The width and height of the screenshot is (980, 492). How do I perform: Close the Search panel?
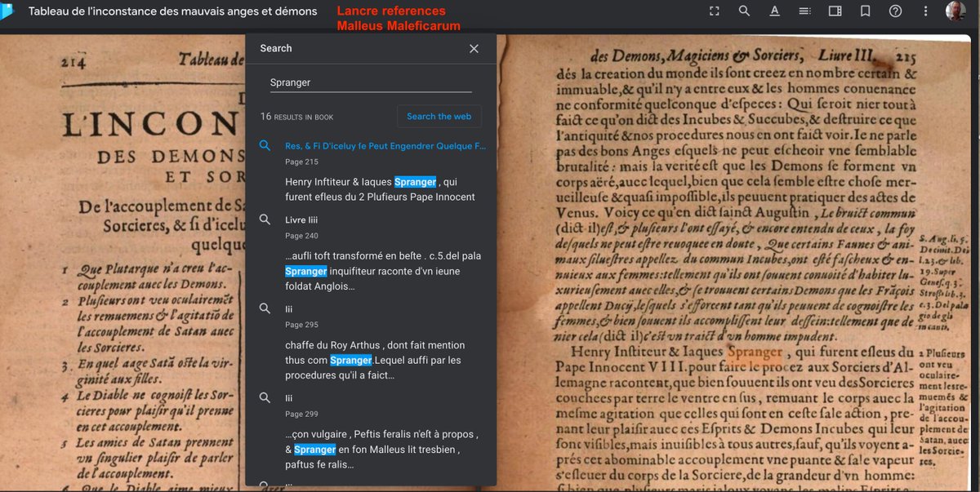click(474, 49)
